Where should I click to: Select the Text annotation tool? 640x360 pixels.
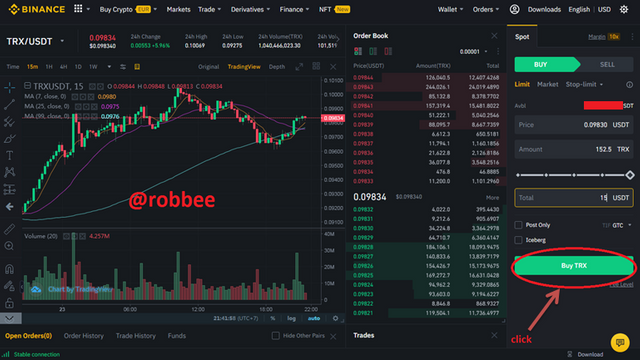point(9,156)
